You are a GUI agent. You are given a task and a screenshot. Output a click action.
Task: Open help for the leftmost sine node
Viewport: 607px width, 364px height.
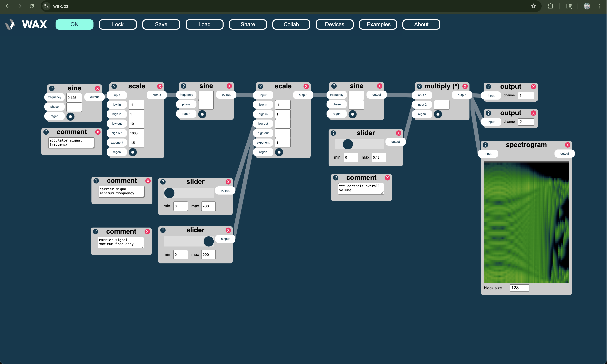tap(52, 88)
